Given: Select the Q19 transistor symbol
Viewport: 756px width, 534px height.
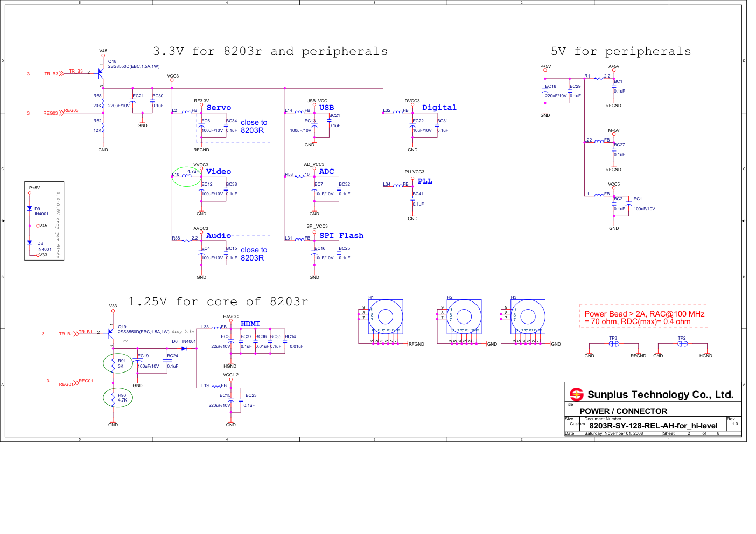Looking at the screenshot, I should point(111,333).
